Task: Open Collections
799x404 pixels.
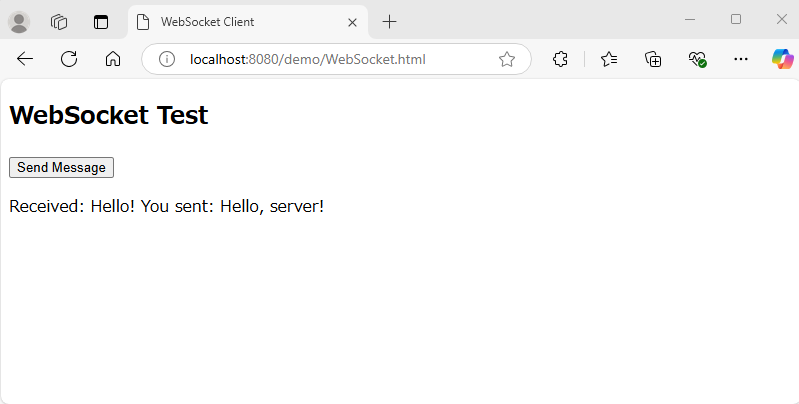Action: 653,59
